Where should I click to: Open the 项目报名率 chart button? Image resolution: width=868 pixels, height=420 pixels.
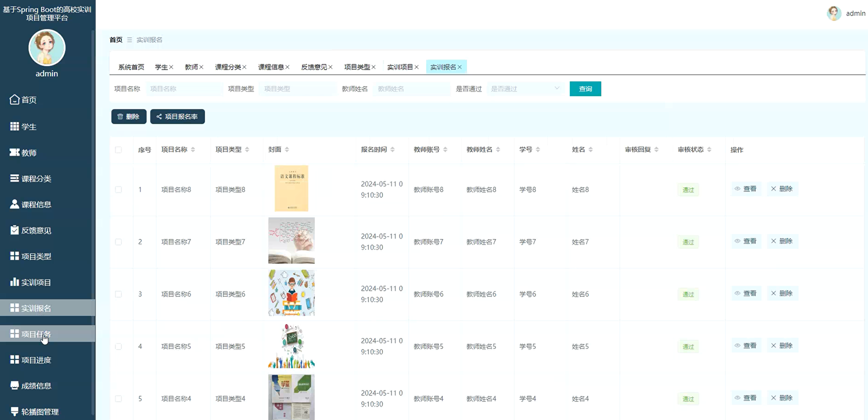coord(178,117)
